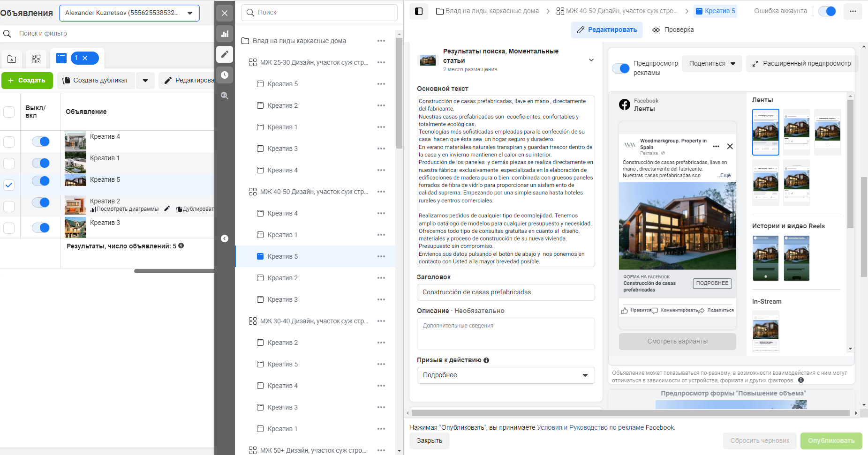868x455 pixels.
Task: Open options for selected 'Креатив 5' tree item
Action: [x=381, y=256]
